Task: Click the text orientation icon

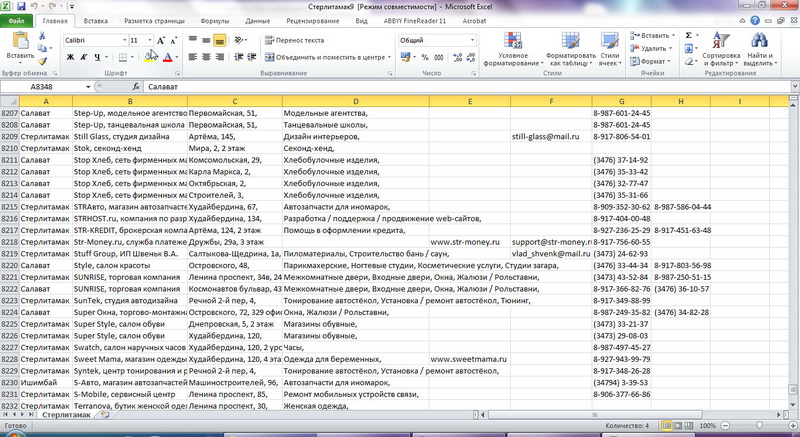Action: tap(238, 40)
